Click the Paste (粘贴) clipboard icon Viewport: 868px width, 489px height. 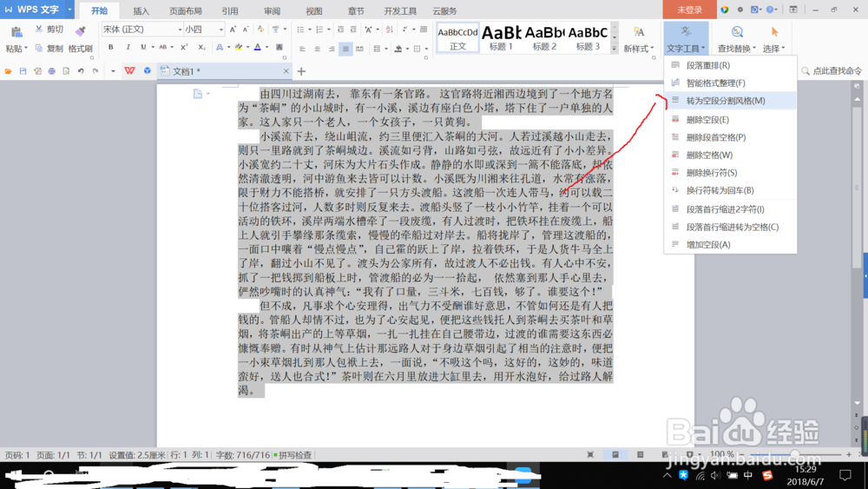(x=16, y=33)
